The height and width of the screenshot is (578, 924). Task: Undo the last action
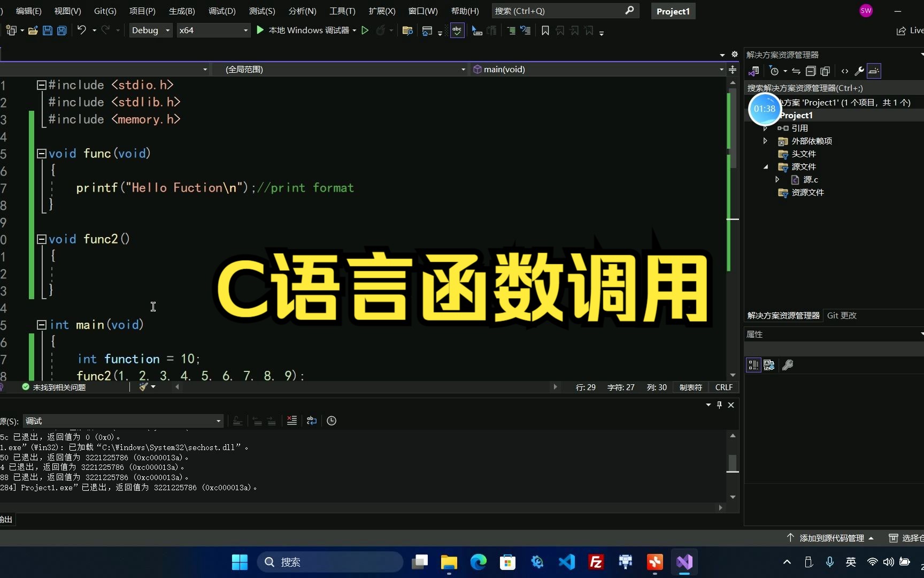(81, 31)
